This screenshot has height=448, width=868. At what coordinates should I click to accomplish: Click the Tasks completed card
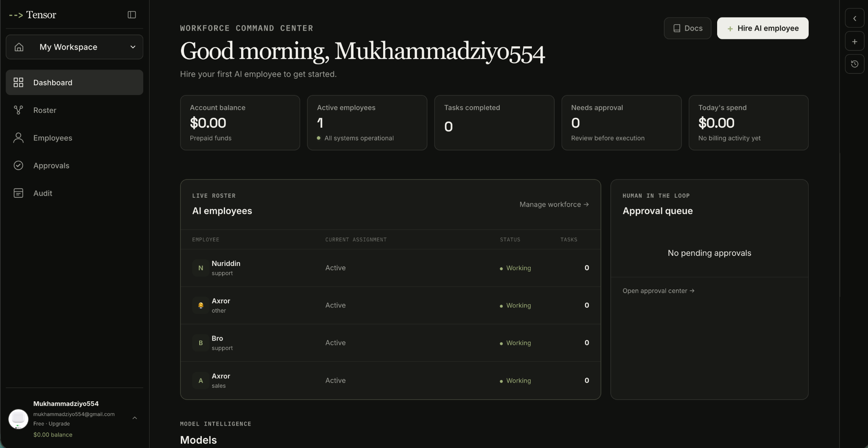tap(494, 123)
